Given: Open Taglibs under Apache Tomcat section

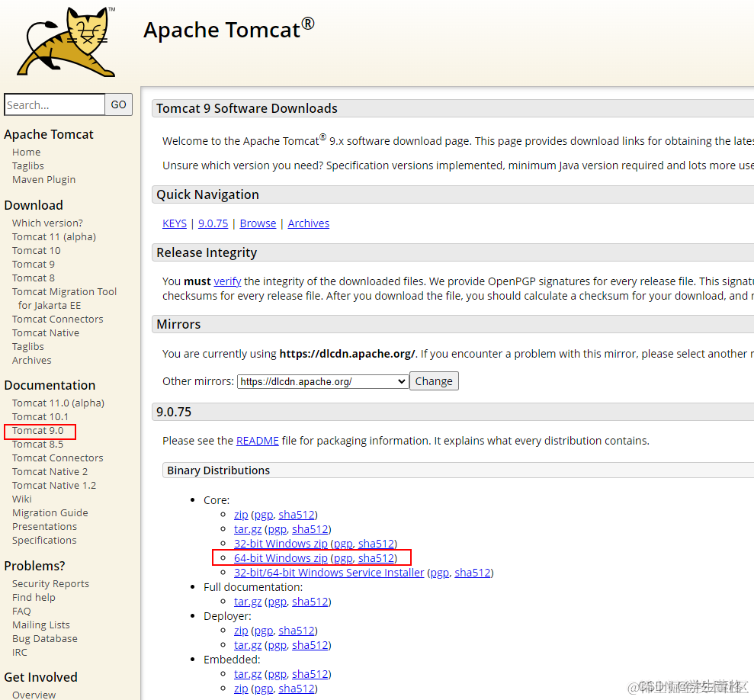Looking at the screenshot, I should (x=28, y=165).
